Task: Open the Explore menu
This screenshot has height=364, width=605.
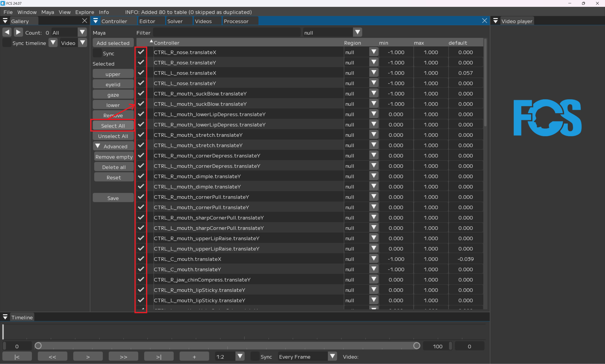Action: [x=84, y=12]
